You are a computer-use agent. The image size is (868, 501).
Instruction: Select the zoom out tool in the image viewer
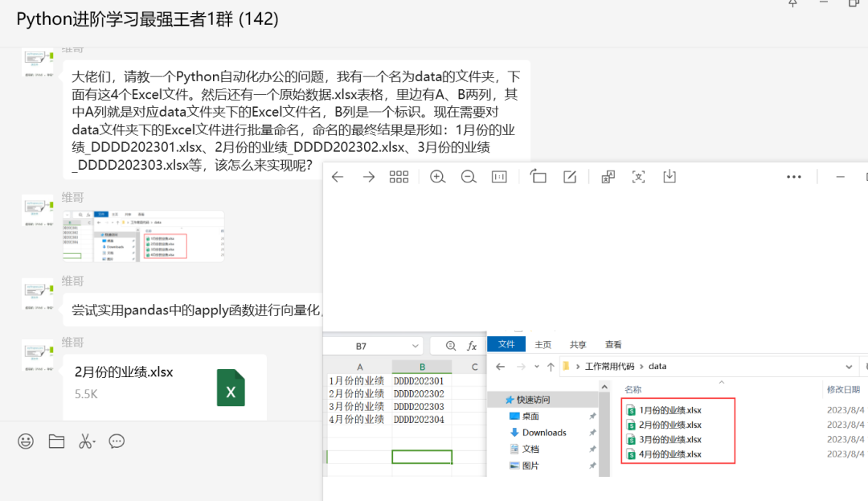click(467, 176)
